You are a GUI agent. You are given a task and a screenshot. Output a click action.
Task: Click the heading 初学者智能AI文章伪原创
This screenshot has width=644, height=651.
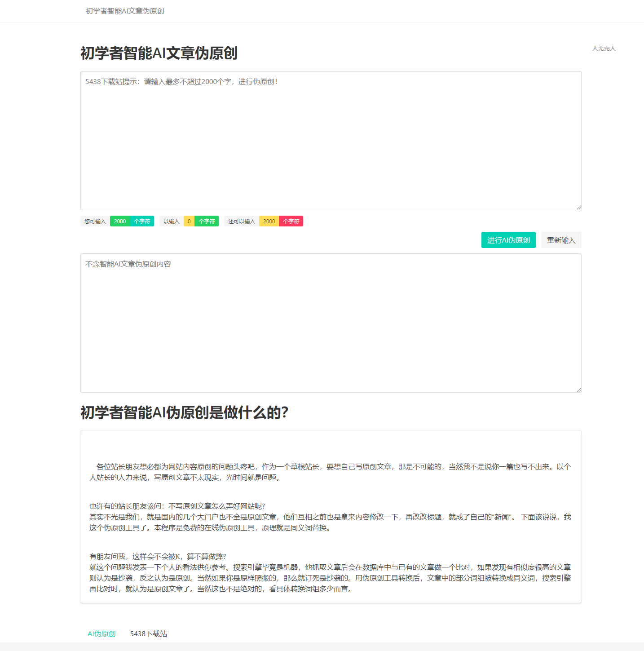coord(159,53)
